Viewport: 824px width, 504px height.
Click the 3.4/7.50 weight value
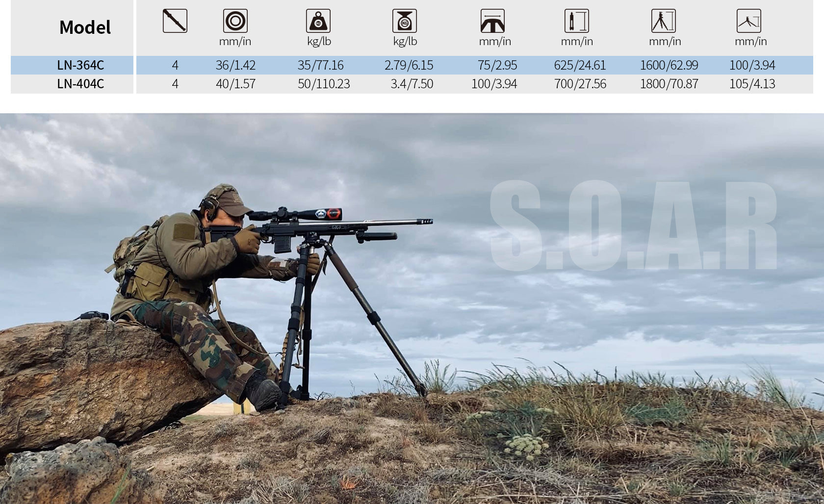click(x=412, y=84)
